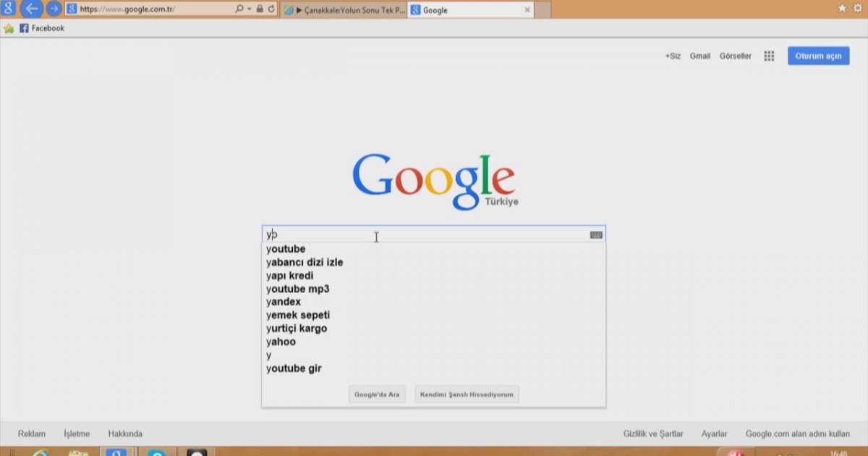Click the security lock icon in the address bar
This screenshot has width=868, height=456.
260,9
